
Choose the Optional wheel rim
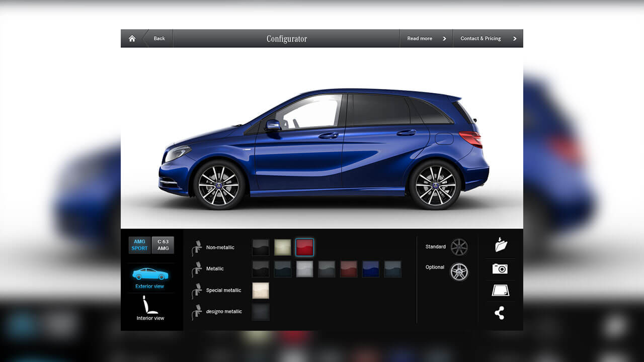point(459,271)
